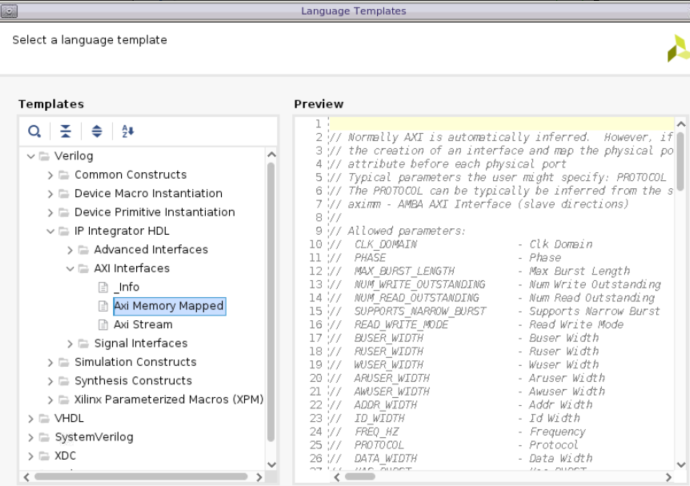Image resolution: width=690 pixels, height=486 pixels.
Task: Click the preview pane horizontal scrollbar thumb
Action: tap(360, 477)
